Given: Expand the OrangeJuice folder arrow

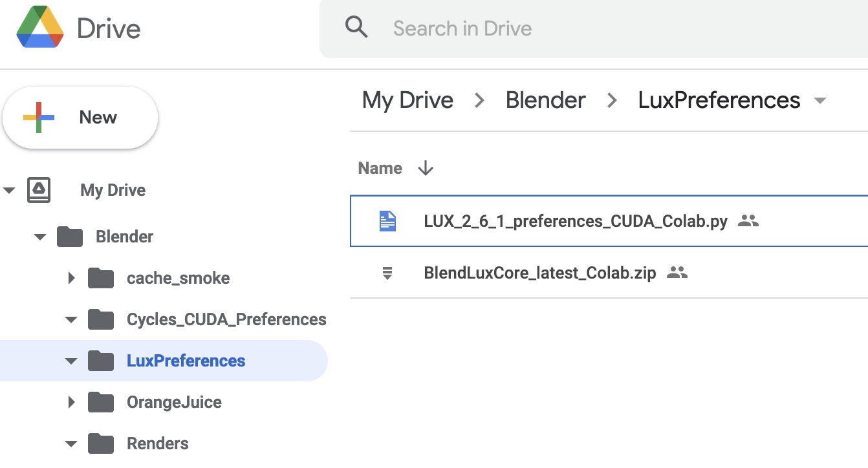Looking at the screenshot, I should point(71,402).
